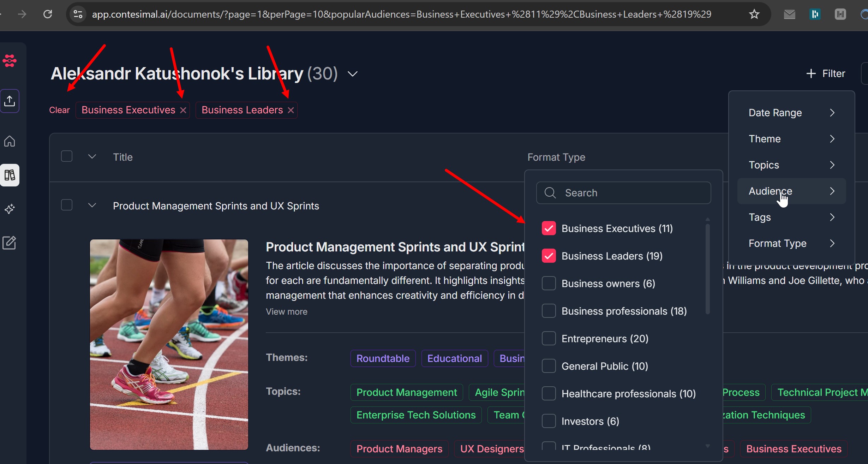Viewport: 868px width, 464px height.
Task: Check the Entrepreneurs (20) option
Action: click(x=549, y=339)
